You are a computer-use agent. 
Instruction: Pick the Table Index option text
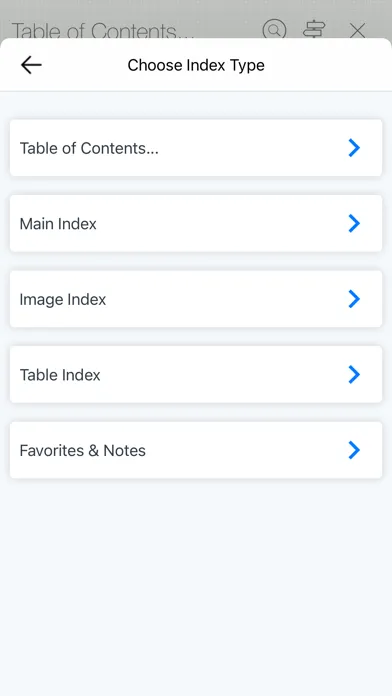point(60,375)
